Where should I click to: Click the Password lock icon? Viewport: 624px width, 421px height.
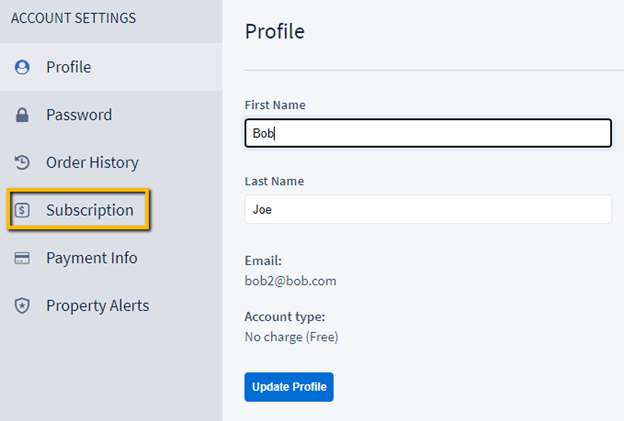tap(22, 115)
